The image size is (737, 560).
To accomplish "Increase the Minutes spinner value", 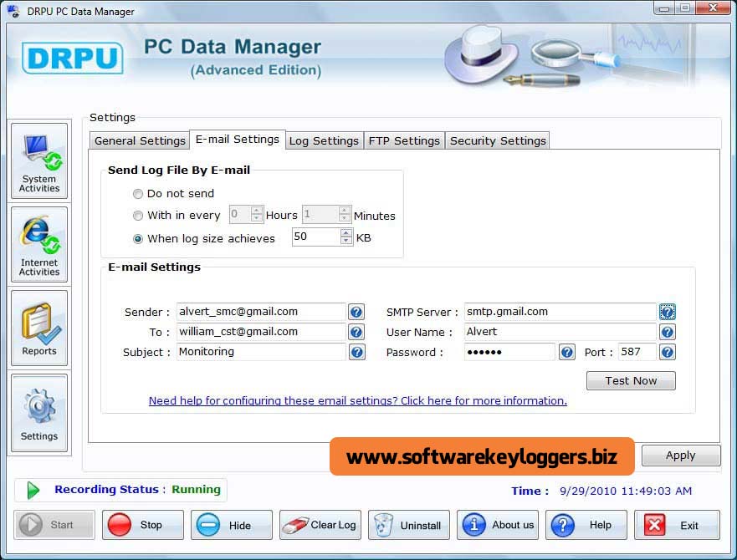I will click(x=345, y=211).
